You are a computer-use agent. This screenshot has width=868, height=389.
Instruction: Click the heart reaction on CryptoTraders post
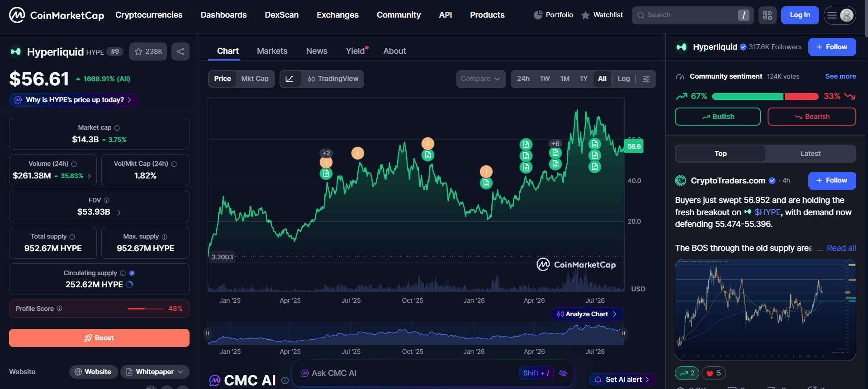[x=713, y=373]
